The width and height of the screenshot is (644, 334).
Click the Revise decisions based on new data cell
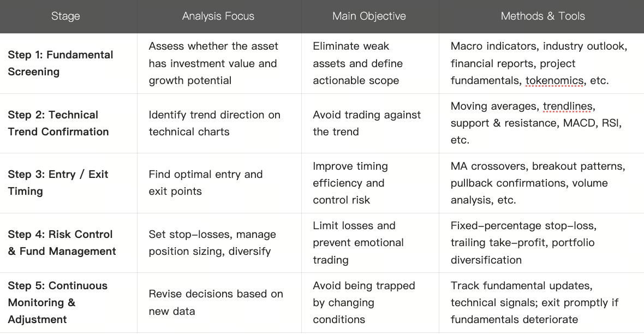tap(216, 302)
